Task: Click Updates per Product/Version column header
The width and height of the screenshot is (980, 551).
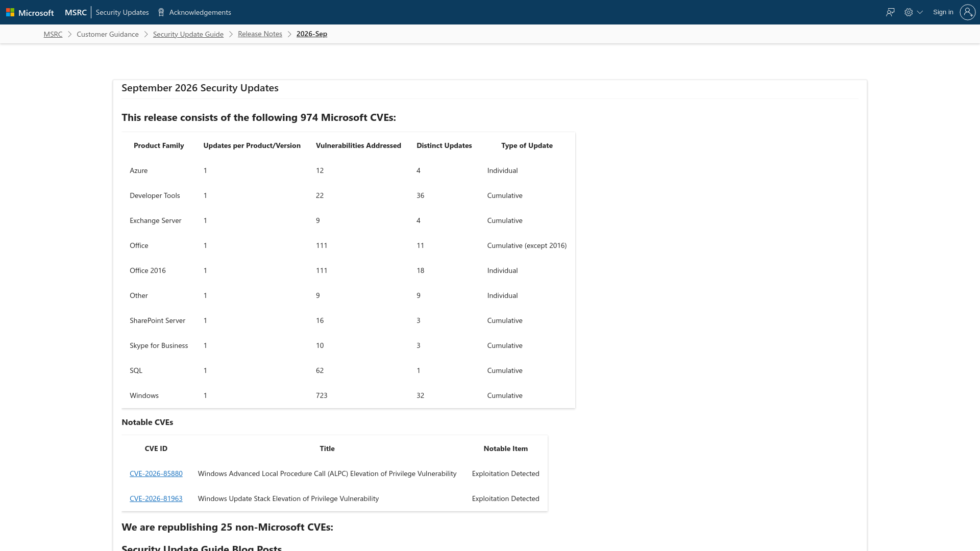Action: [252, 145]
